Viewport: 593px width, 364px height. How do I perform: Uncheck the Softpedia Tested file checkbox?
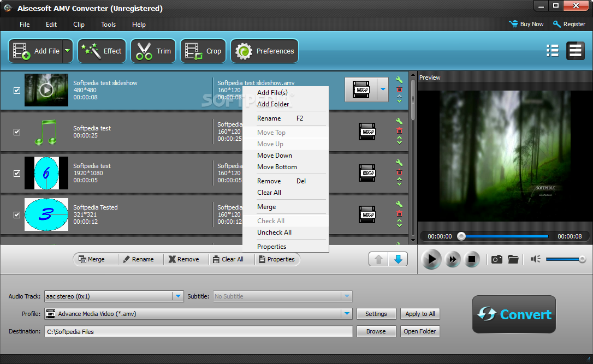tap(17, 214)
